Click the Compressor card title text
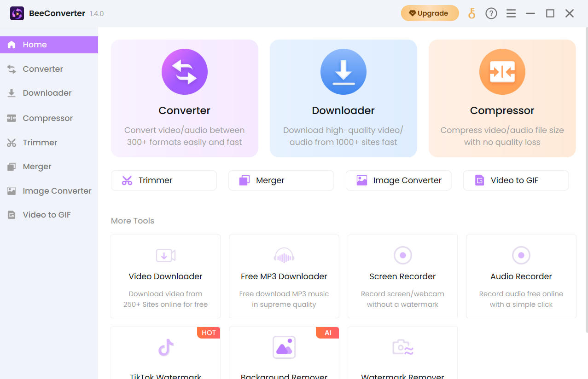This screenshot has width=588, height=379. (x=502, y=110)
